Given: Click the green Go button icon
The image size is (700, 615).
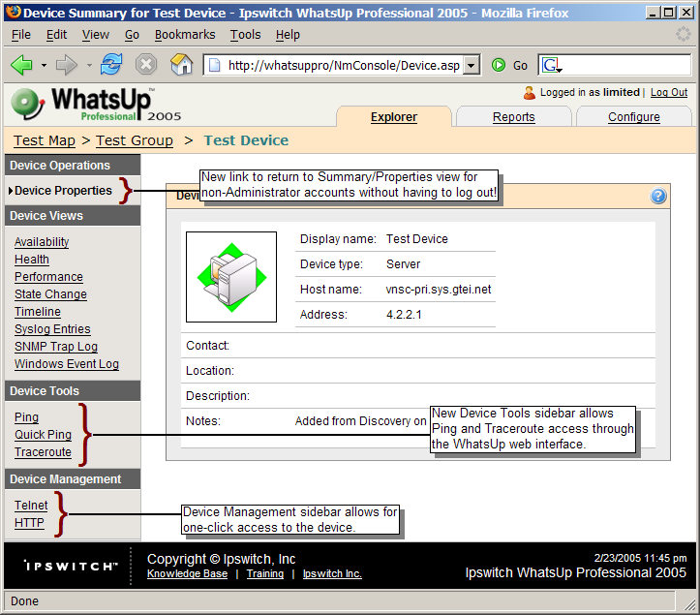Looking at the screenshot, I should point(499,65).
